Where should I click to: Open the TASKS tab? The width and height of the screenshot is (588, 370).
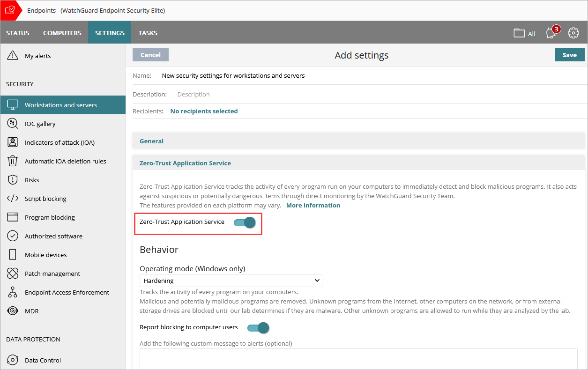click(148, 33)
